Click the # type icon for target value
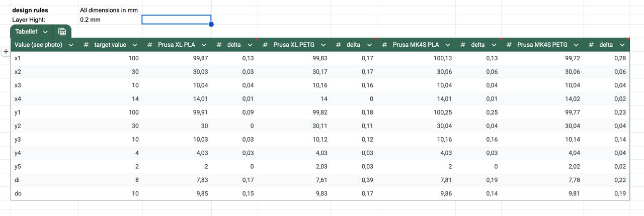 86,45
